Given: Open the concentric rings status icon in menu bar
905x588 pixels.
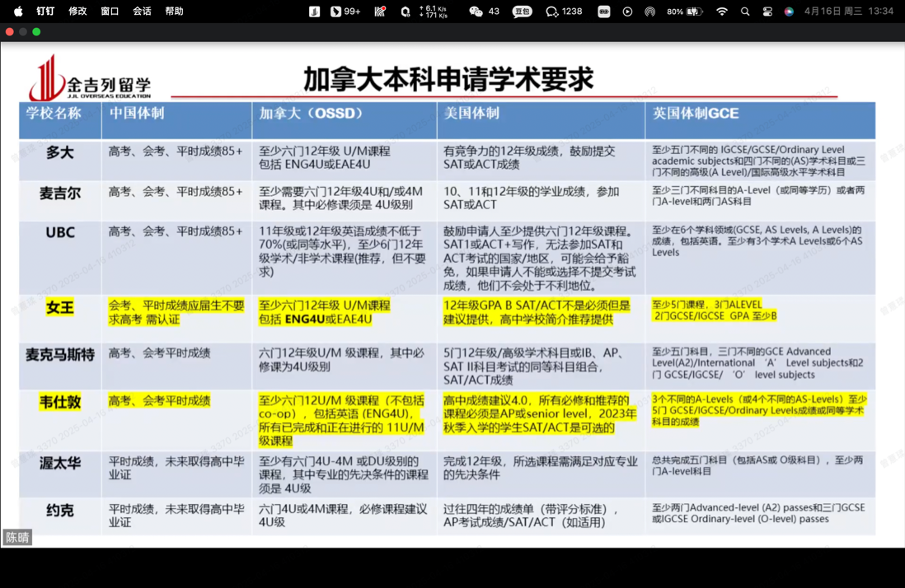Looking at the screenshot, I should (649, 11).
